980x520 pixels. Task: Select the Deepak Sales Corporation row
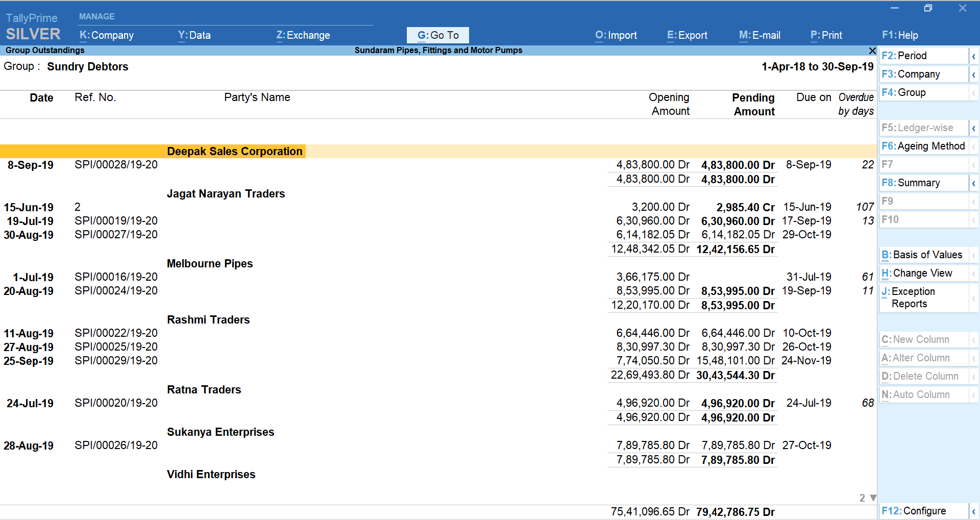tap(234, 151)
